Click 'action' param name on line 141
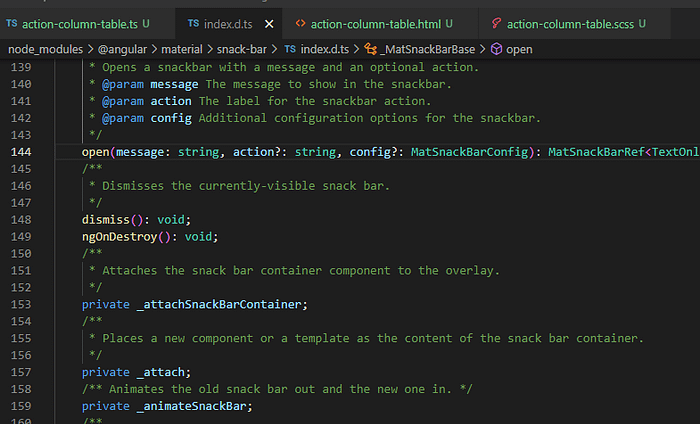Image resolution: width=700 pixels, height=424 pixels. point(171,101)
